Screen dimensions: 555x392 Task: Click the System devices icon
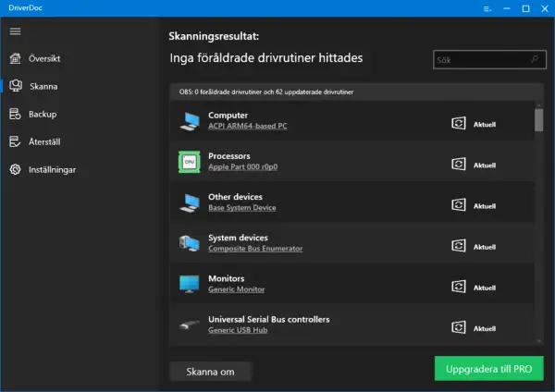tap(190, 243)
